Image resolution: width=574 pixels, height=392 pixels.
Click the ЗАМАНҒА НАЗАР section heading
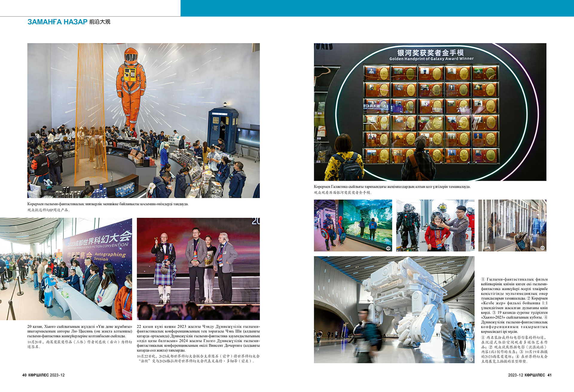click(x=57, y=22)
